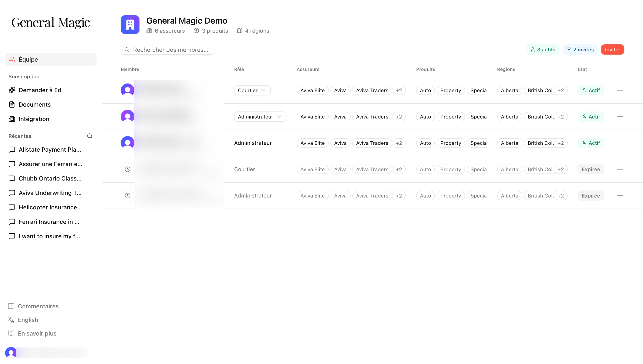
Task: Click the Membre column header
Action: tap(130, 69)
